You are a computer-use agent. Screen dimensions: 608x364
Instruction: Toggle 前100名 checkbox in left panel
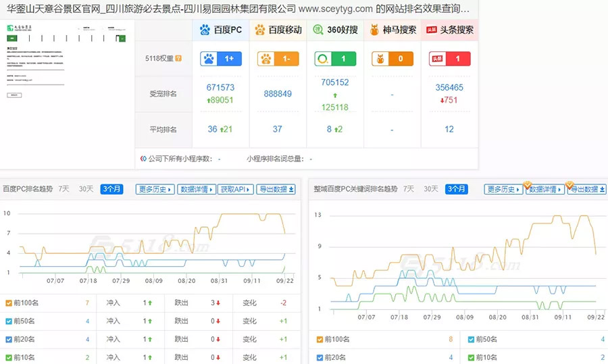click(x=9, y=303)
